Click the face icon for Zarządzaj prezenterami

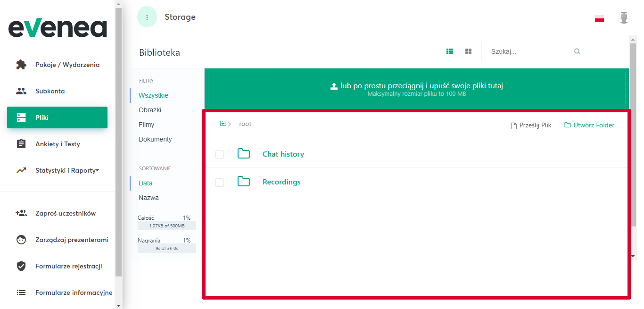[21, 240]
